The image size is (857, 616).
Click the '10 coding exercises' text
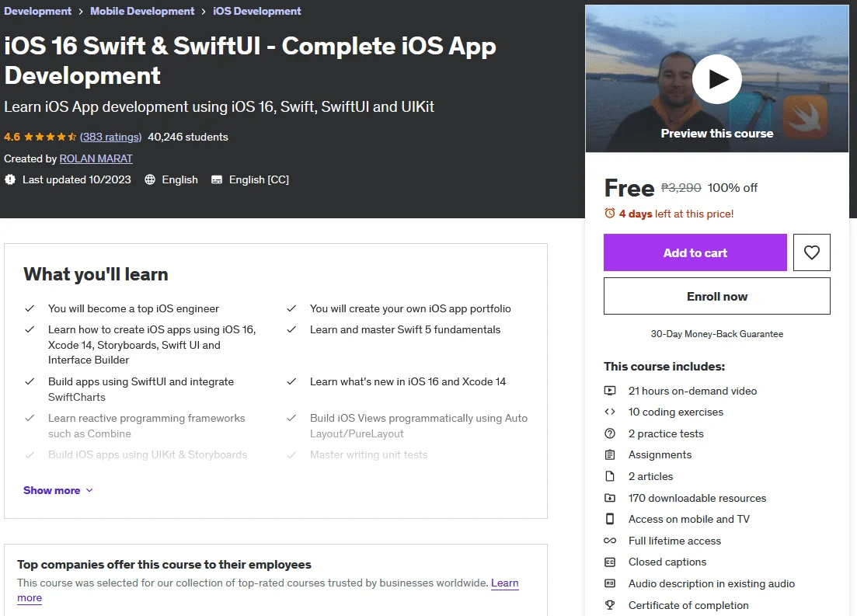(675, 412)
